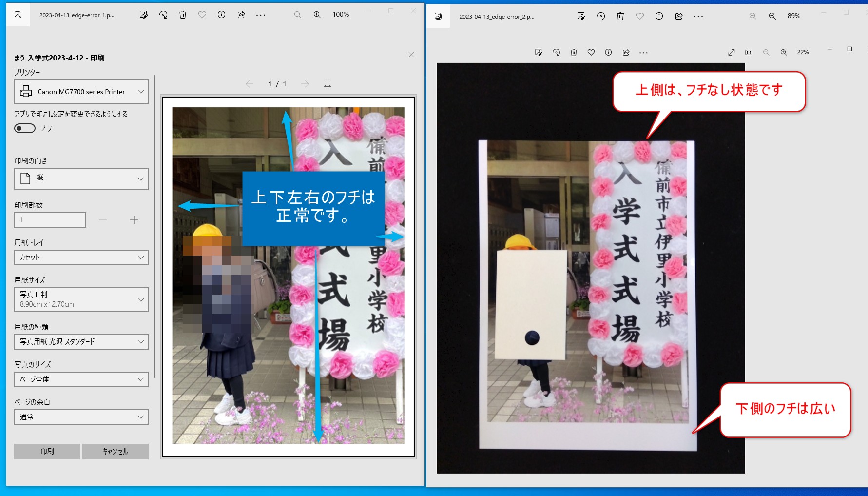Open file info in left Photos window

click(221, 15)
